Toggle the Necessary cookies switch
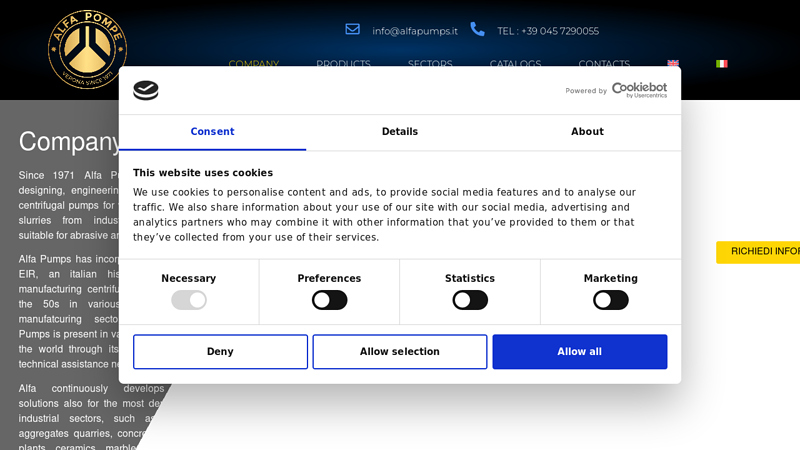The width and height of the screenshot is (800, 450). (x=189, y=300)
